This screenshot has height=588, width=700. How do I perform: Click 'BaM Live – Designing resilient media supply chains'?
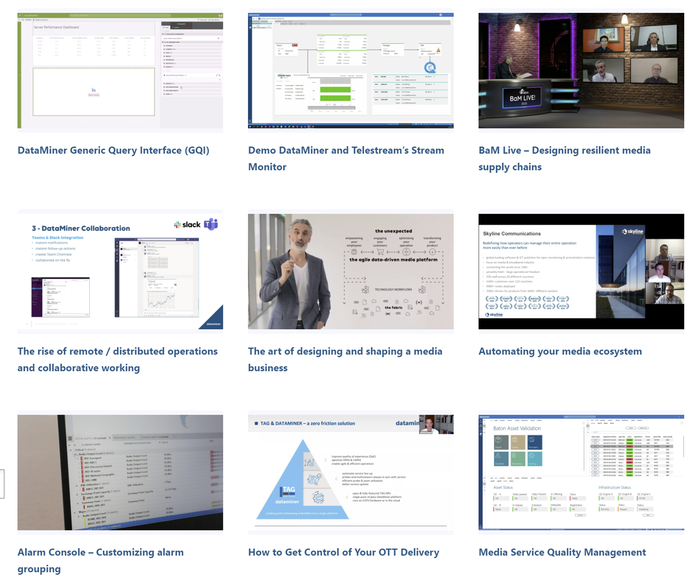click(x=564, y=158)
